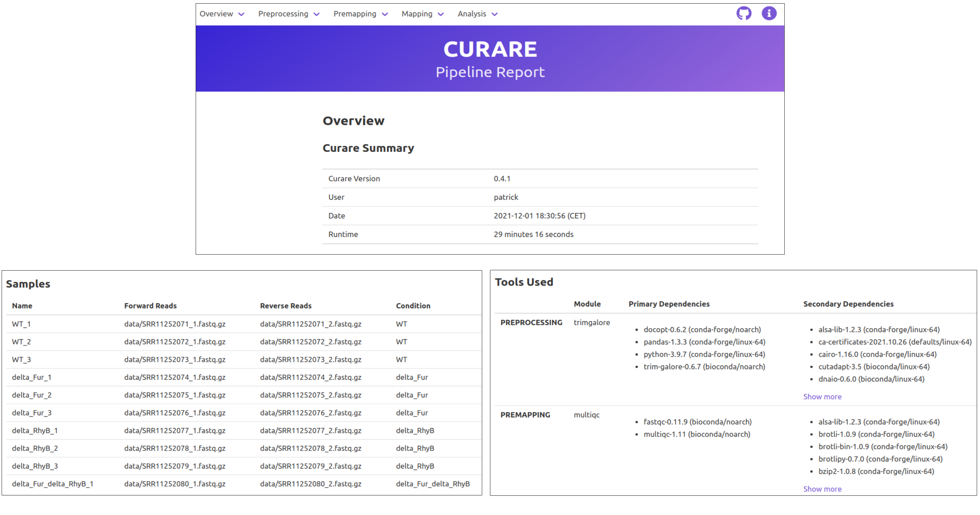The image size is (980, 515).
Task: Open the CURARE GitHub repository icon
Action: coord(744,13)
